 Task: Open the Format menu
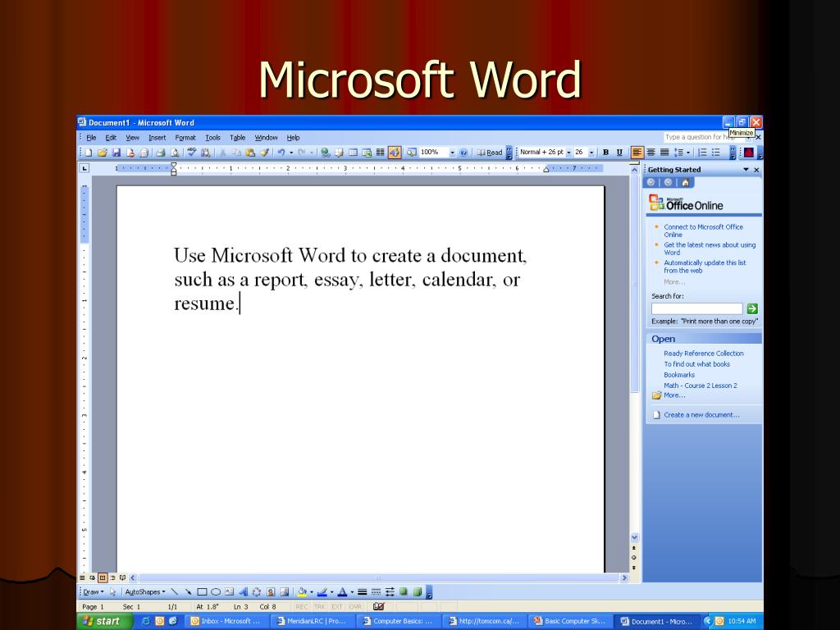pyautogui.click(x=185, y=138)
